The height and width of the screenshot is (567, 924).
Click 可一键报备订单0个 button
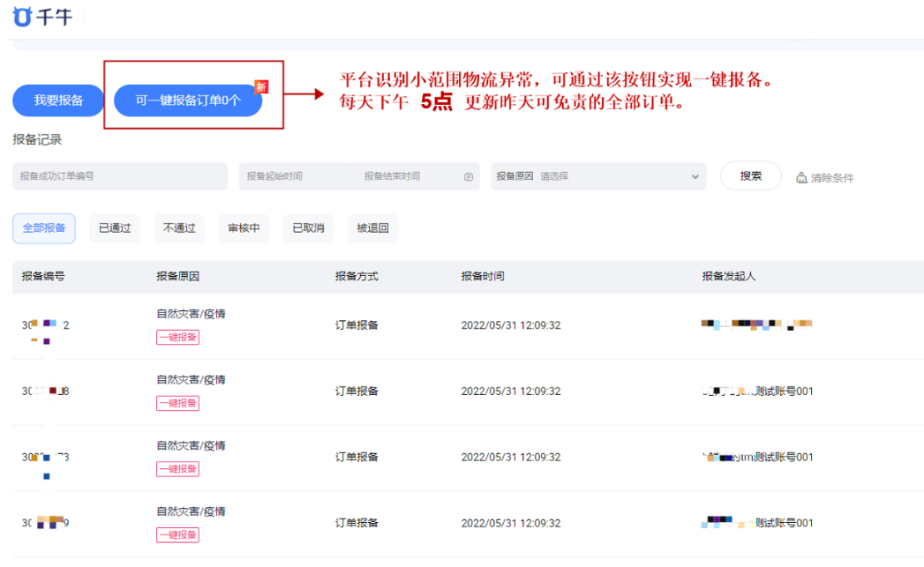(186, 100)
